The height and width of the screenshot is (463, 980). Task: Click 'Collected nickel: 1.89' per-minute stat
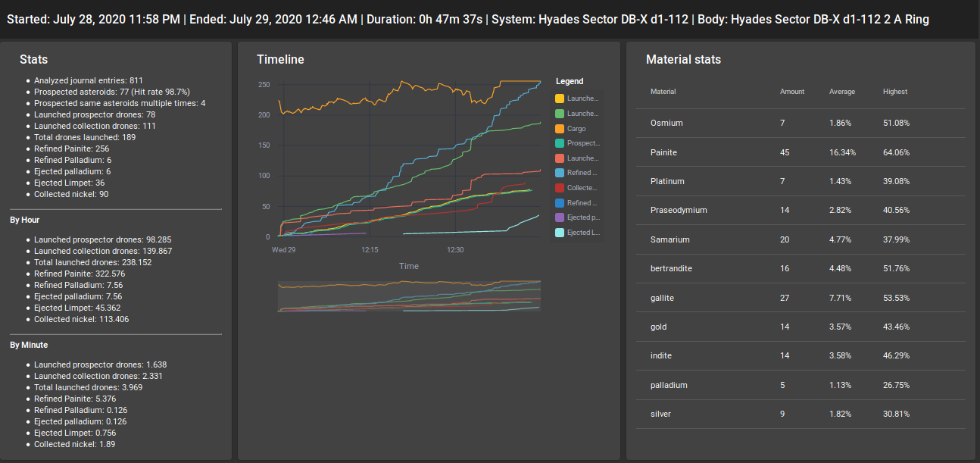click(x=75, y=444)
